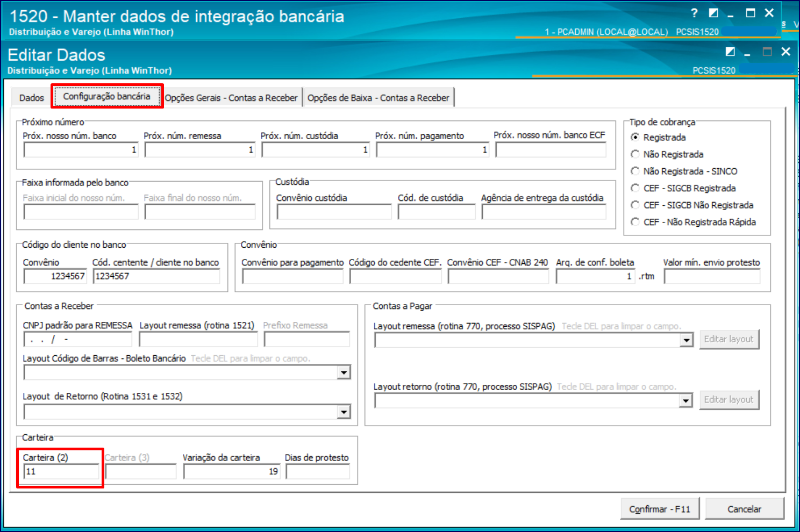Viewport: 800px width, 532px height.
Task: Expand Layout de Retorno dropdown
Action: [344, 412]
